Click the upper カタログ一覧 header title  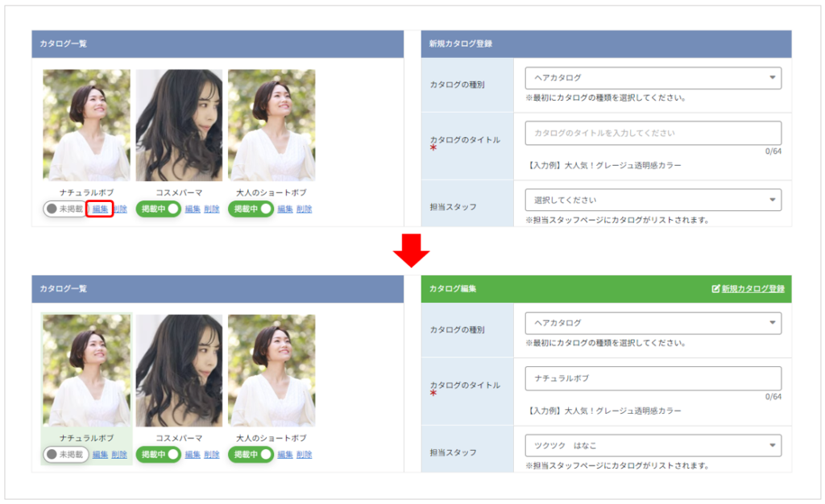pos(63,43)
